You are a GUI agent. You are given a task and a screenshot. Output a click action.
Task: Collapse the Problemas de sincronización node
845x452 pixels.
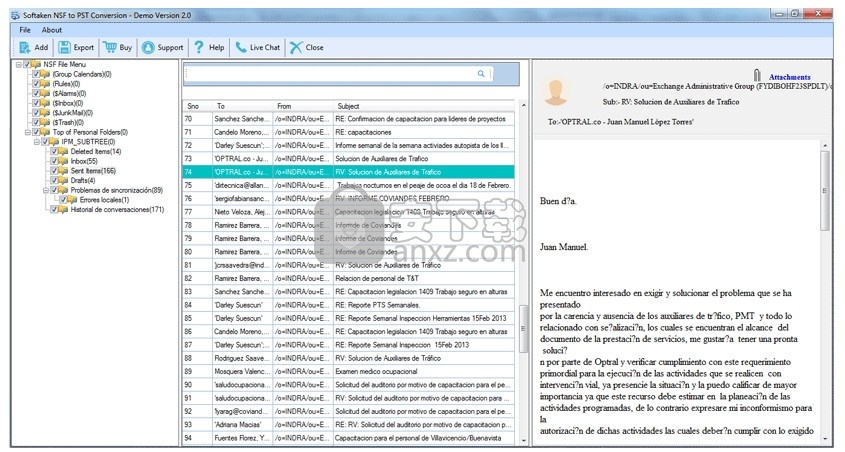click(x=46, y=191)
